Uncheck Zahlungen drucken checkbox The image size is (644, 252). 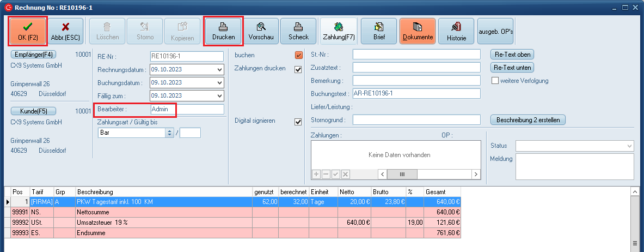pos(298,69)
